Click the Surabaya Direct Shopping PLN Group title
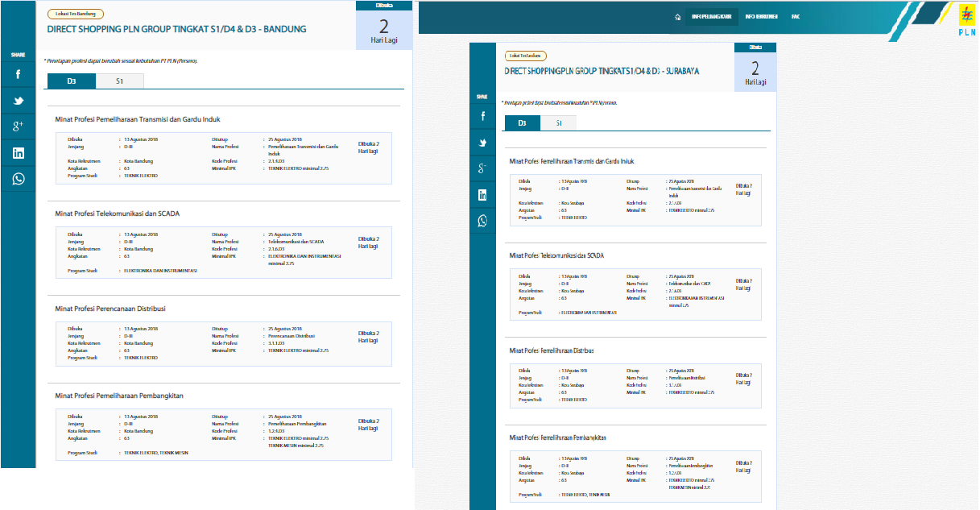 (602, 71)
